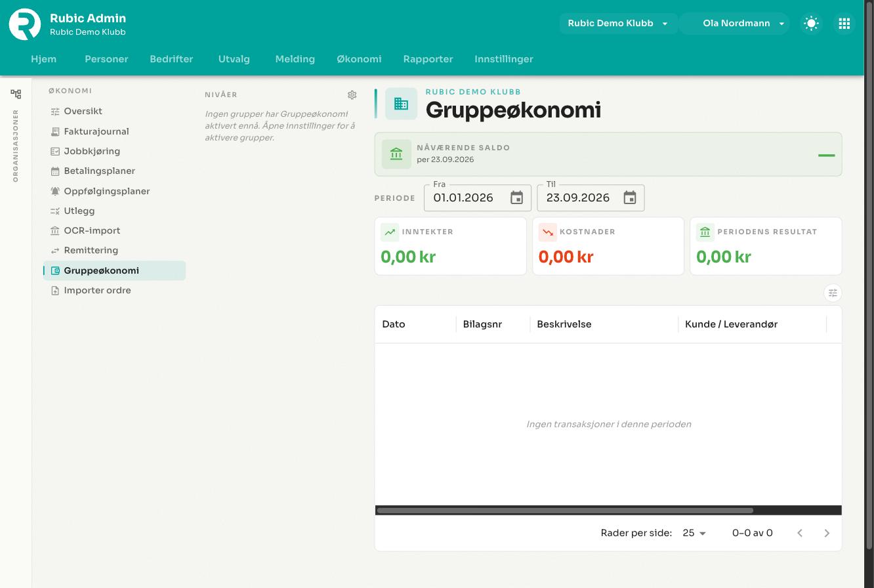This screenshot has width=874, height=588.
Task: Open Jobbkjøring in the sidebar
Action: (x=115, y=151)
